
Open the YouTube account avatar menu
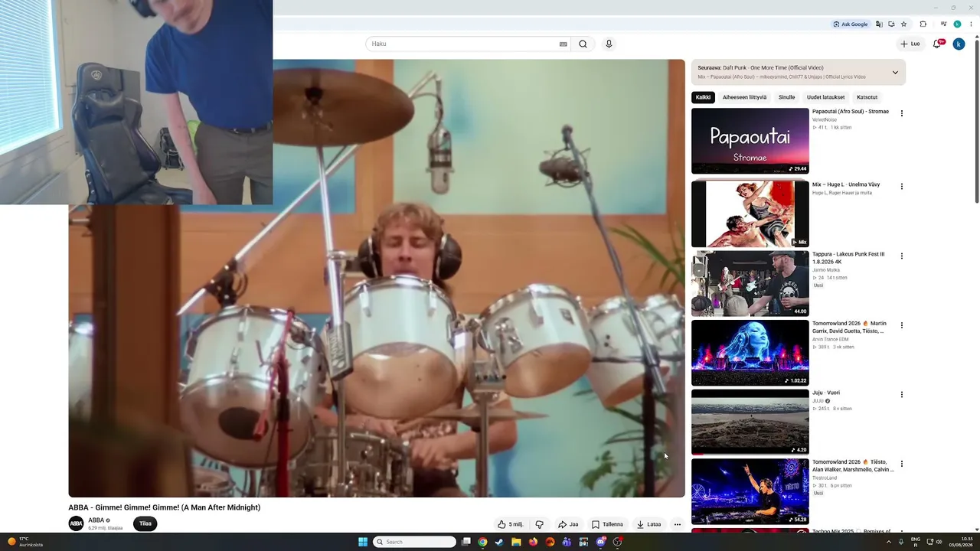click(x=959, y=44)
